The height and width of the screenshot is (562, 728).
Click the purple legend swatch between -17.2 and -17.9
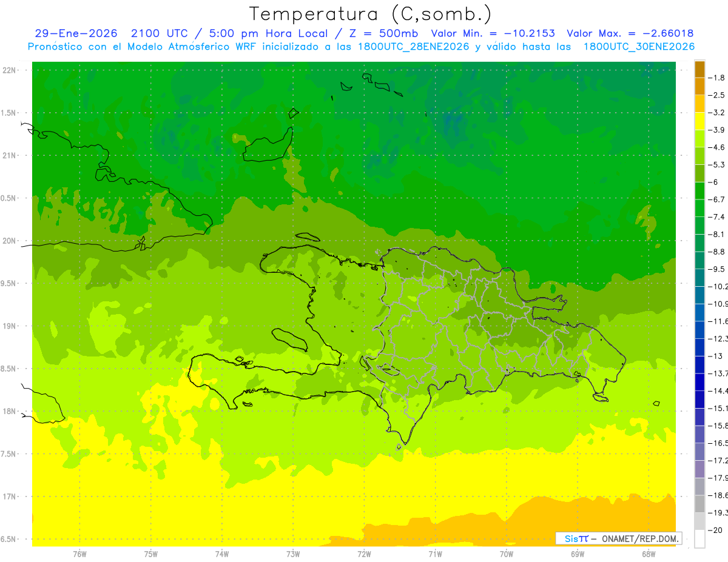699,469
